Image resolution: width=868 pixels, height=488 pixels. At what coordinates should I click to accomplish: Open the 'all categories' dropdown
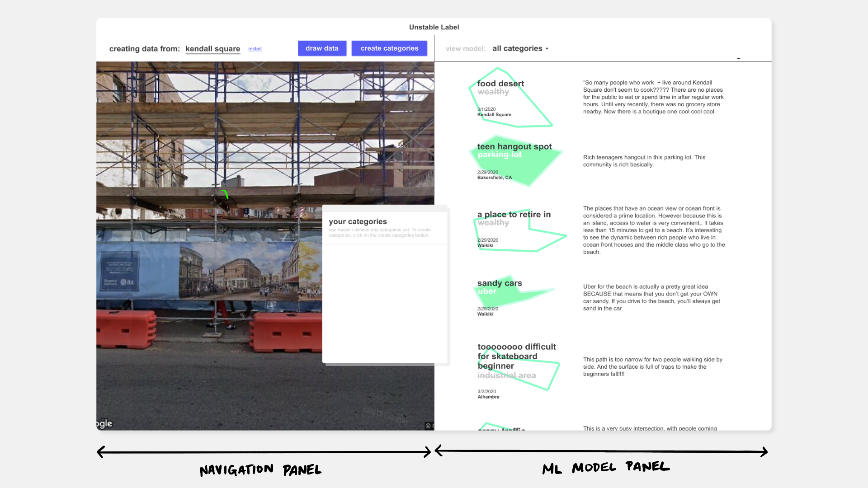click(x=517, y=48)
